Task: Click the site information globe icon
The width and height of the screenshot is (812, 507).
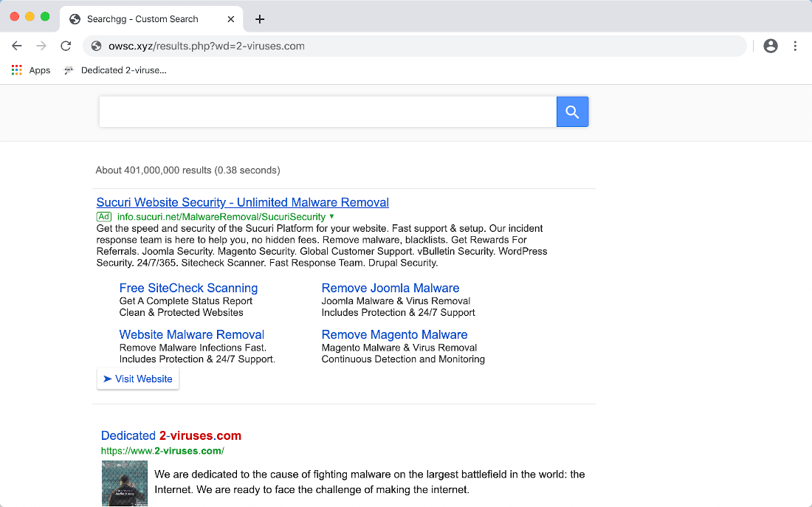Action: tap(96, 46)
